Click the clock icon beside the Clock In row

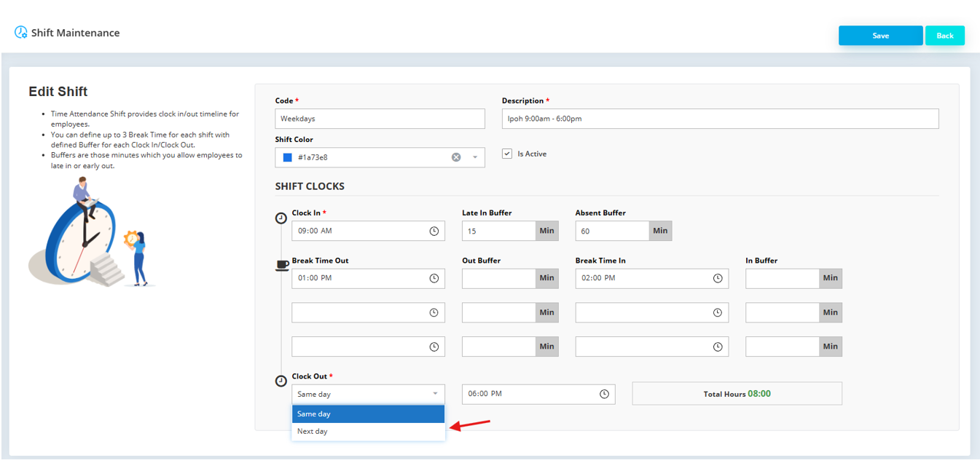(281, 217)
